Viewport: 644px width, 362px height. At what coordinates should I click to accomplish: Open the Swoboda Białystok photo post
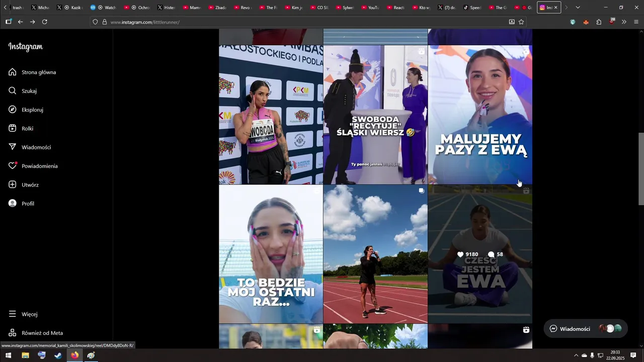(271, 115)
